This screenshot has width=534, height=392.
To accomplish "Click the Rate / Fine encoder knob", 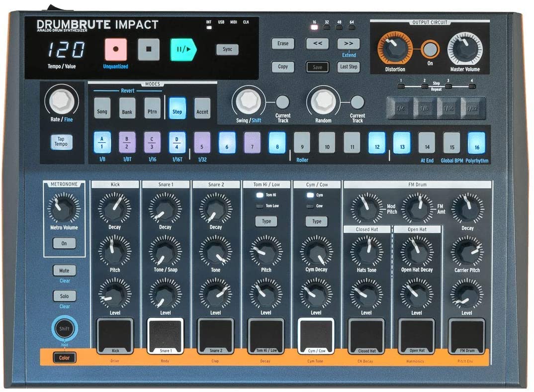I will pyautogui.click(x=62, y=100).
